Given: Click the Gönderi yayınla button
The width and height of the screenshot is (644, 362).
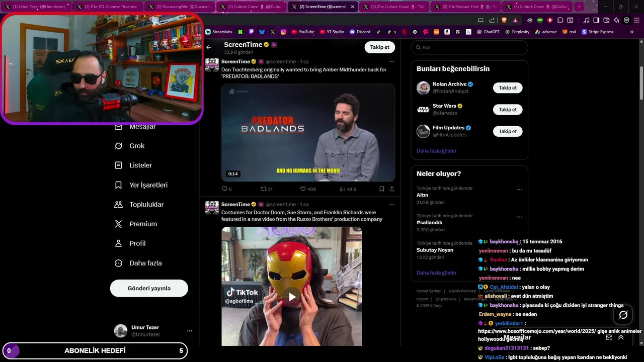Looking at the screenshot, I should click(x=149, y=288).
